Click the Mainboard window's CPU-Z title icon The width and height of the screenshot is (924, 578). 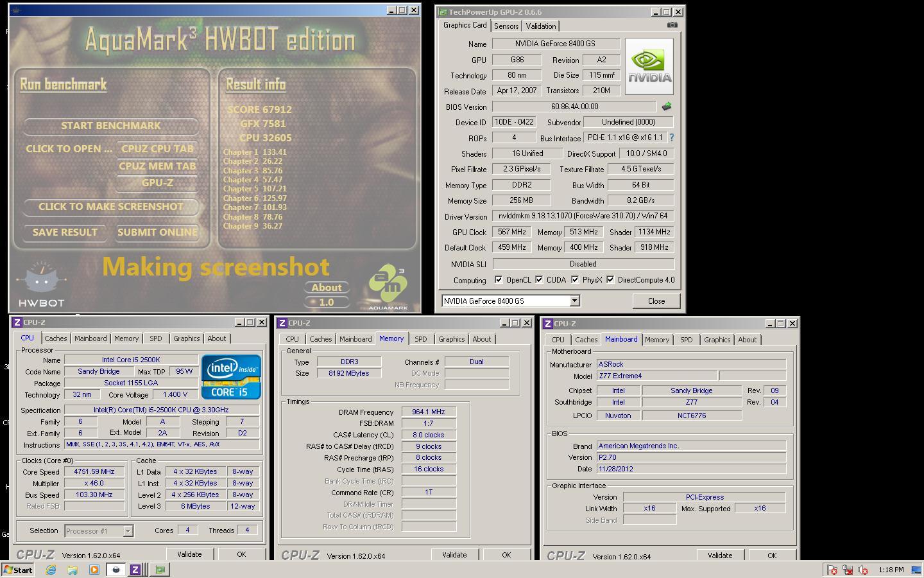point(547,324)
